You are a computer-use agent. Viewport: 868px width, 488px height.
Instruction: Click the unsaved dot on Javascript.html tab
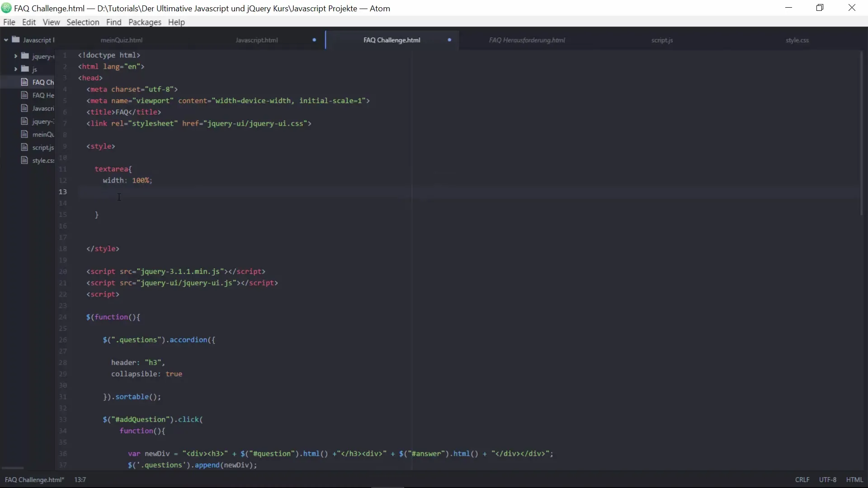pos(314,40)
